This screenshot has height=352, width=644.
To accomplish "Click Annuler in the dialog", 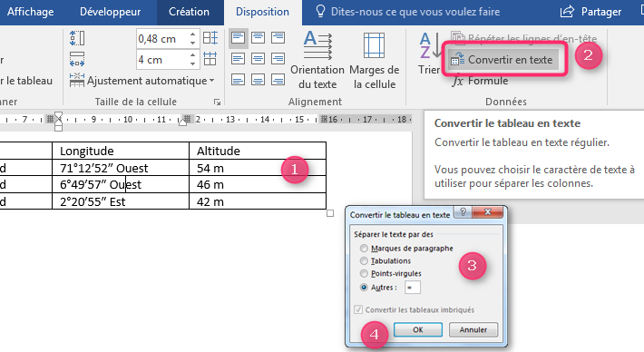I will tap(473, 330).
